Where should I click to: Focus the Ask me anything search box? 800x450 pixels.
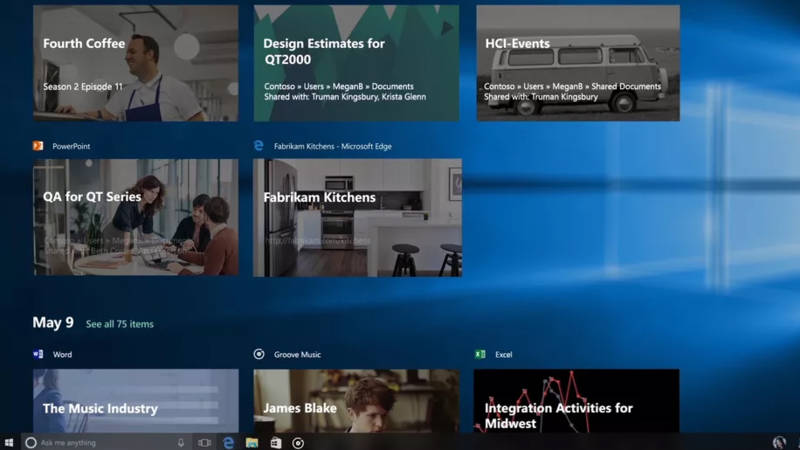(106, 443)
